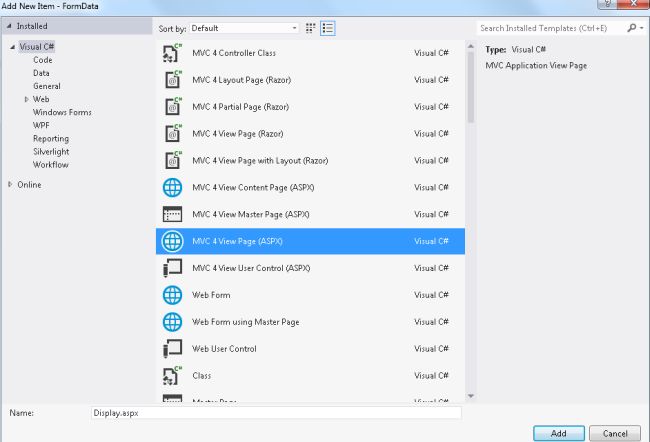
Task: Select MVC 4 Layout Page (Razor) text
Action: [x=241, y=80]
